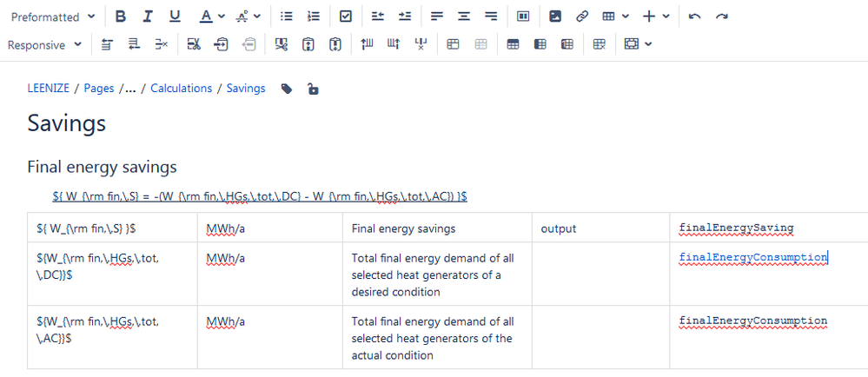Viewport: 868px width, 377px height.
Task: Insert a bullet list
Action: pyautogui.click(x=286, y=17)
